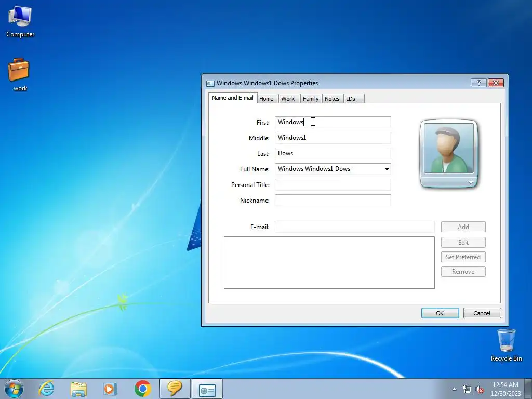Click the E-mail input field
The image size is (532, 399).
point(354,227)
